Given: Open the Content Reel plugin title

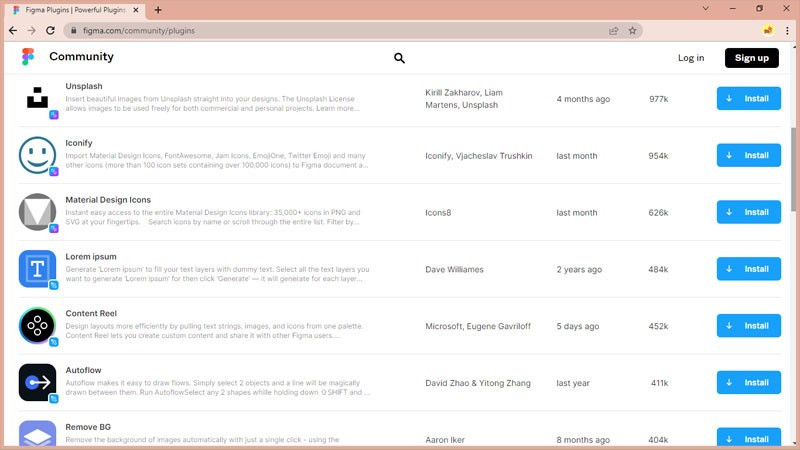Looking at the screenshot, I should coord(91,313).
